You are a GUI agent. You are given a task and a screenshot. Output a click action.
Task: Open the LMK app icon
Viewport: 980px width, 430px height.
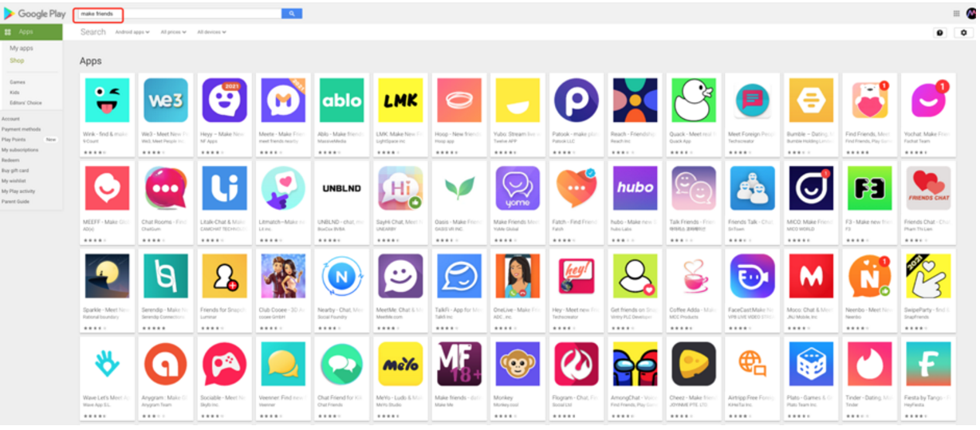[400, 100]
